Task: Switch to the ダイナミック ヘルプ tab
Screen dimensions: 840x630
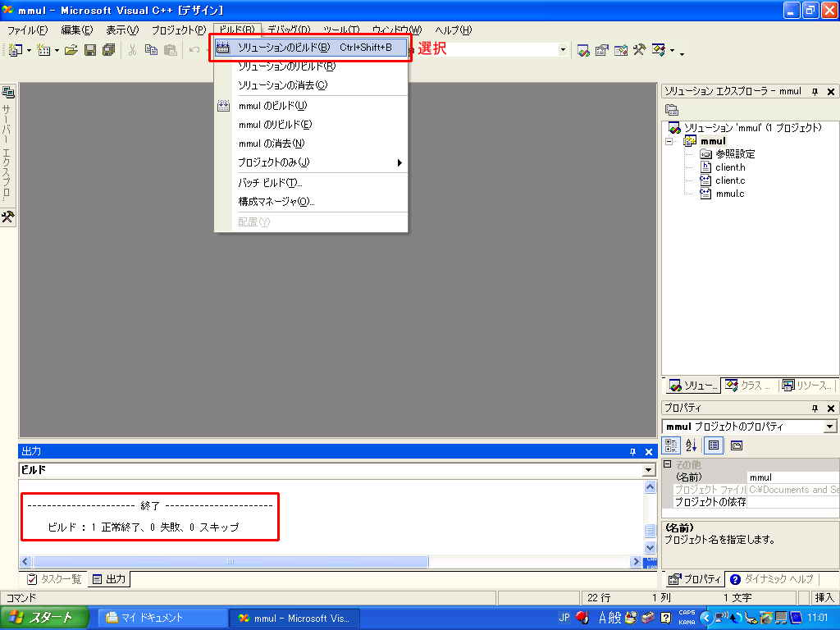Action: [771, 579]
